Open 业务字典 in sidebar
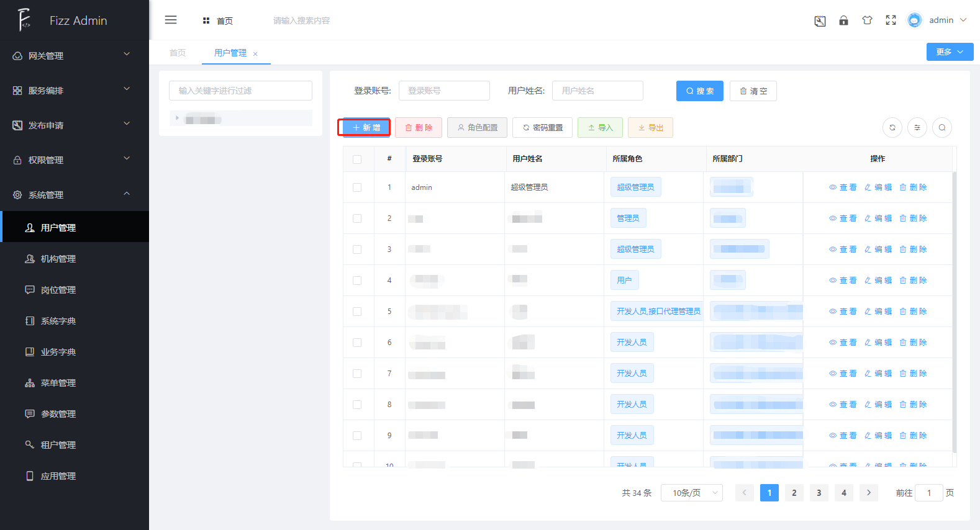 [x=75, y=352]
